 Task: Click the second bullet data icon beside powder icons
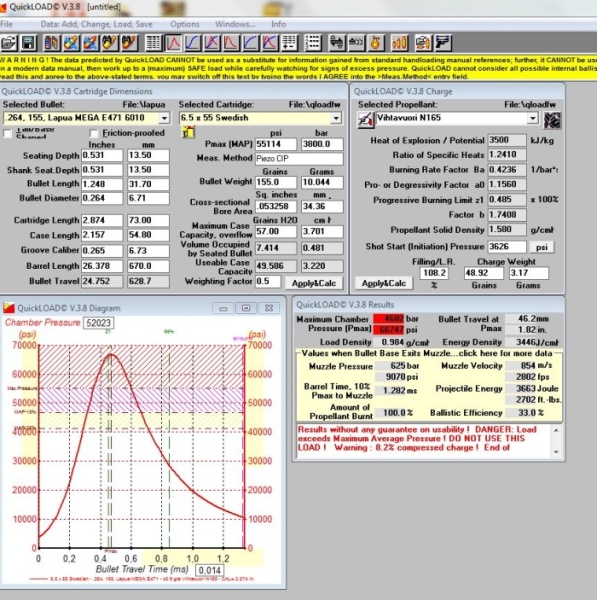click(91, 42)
